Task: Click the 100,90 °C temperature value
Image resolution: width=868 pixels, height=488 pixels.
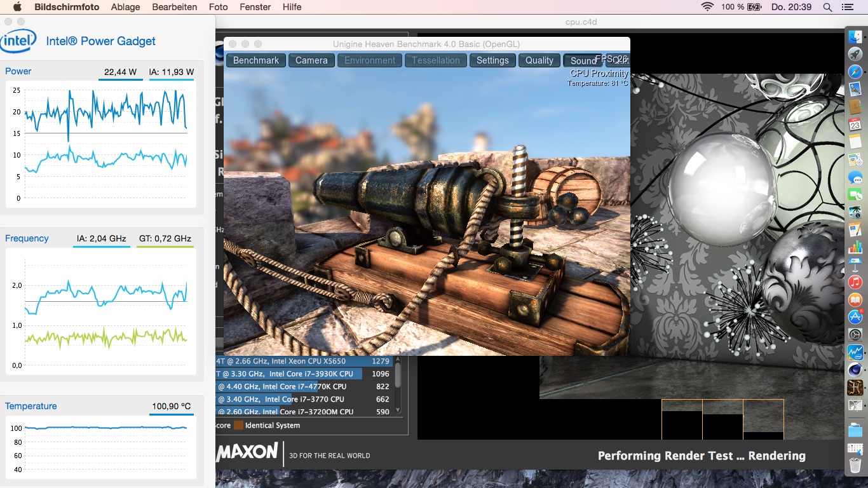Action: click(x=172, y=407)
